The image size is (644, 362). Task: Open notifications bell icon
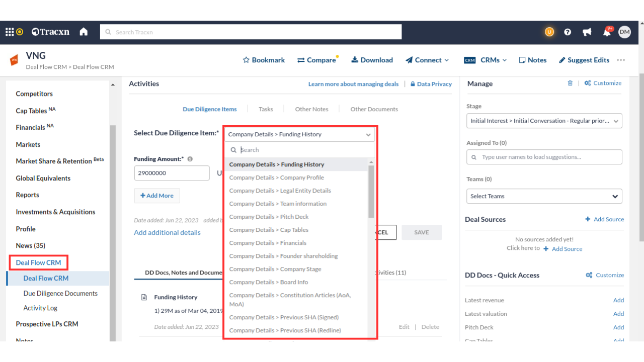click(607, 32)
